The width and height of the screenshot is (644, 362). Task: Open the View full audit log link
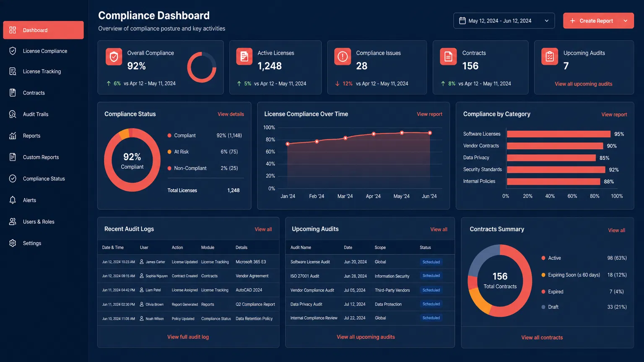coord(188,337)
